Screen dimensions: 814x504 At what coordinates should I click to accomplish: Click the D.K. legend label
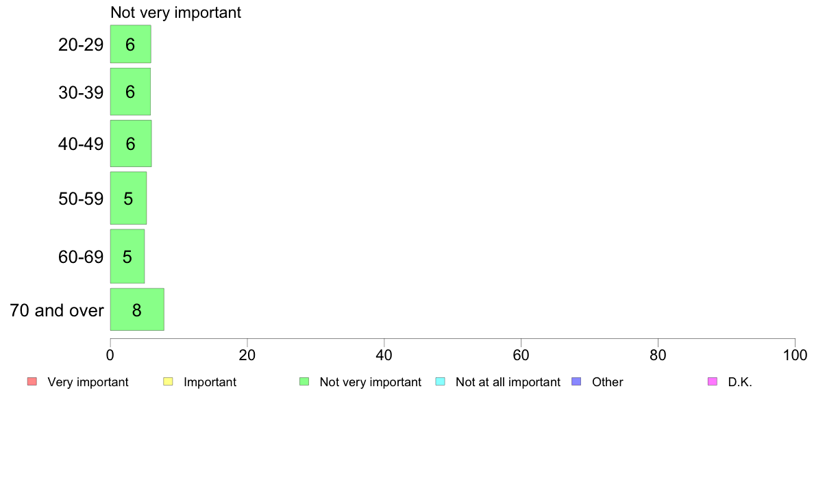740,382
